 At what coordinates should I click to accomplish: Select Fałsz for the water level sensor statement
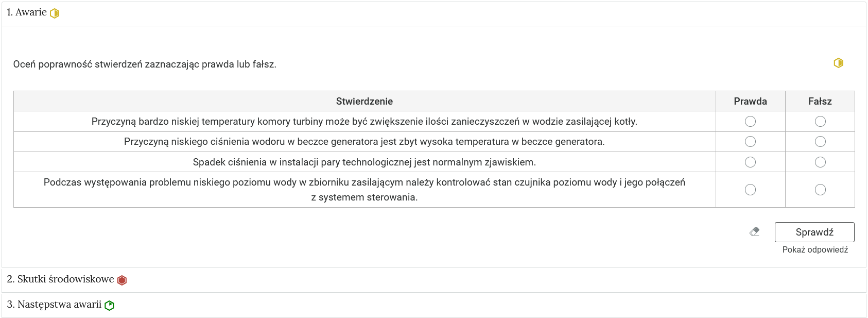click(820, 189)
